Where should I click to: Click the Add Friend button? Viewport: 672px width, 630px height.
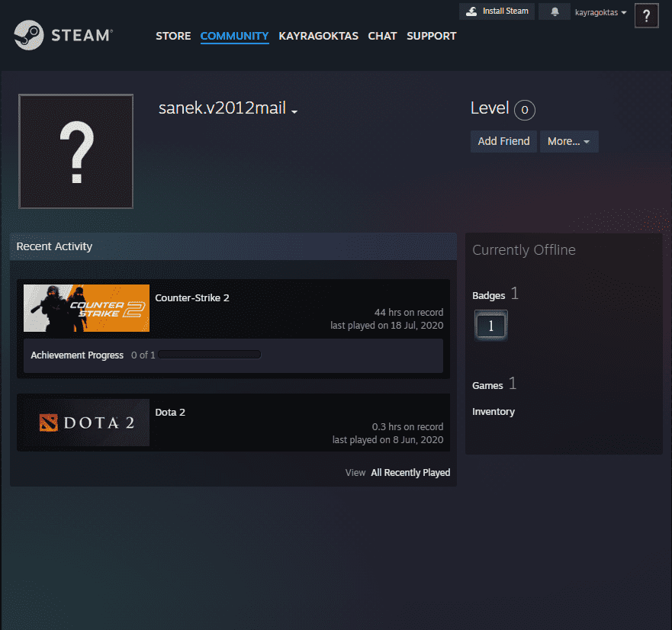503,141
